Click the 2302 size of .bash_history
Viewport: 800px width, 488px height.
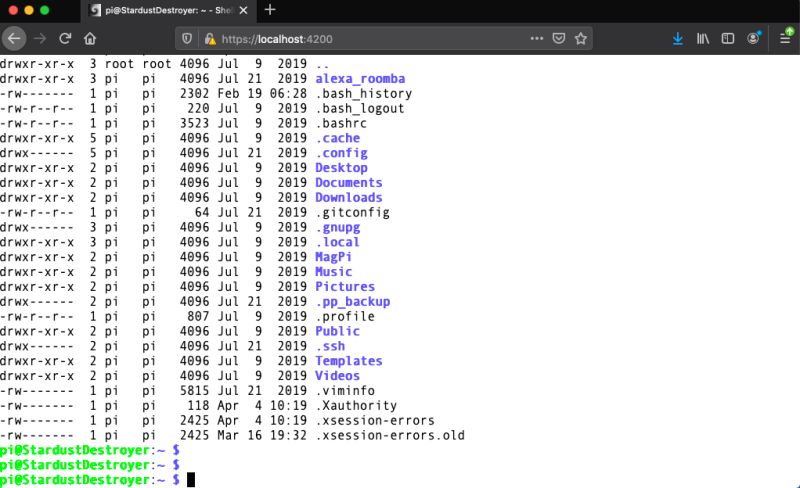(x=194, y=93)
